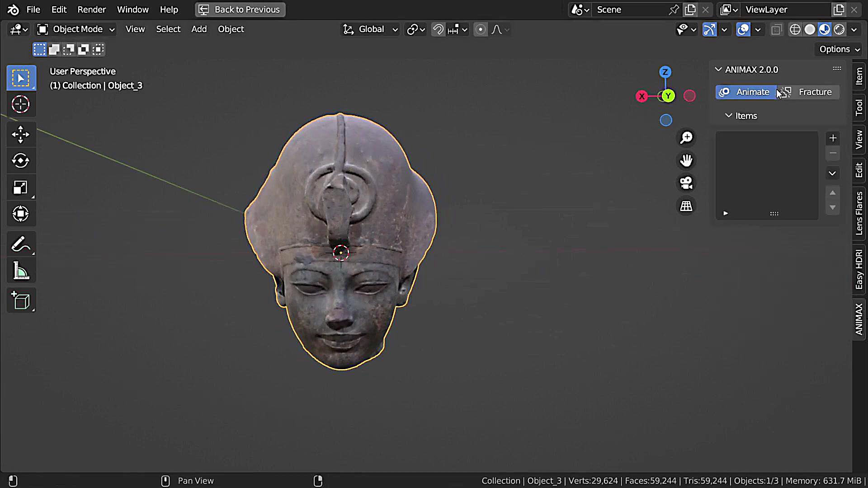Screen dimensions: 868x488
Task: Open the File menu
Action: tap(33, 9)
